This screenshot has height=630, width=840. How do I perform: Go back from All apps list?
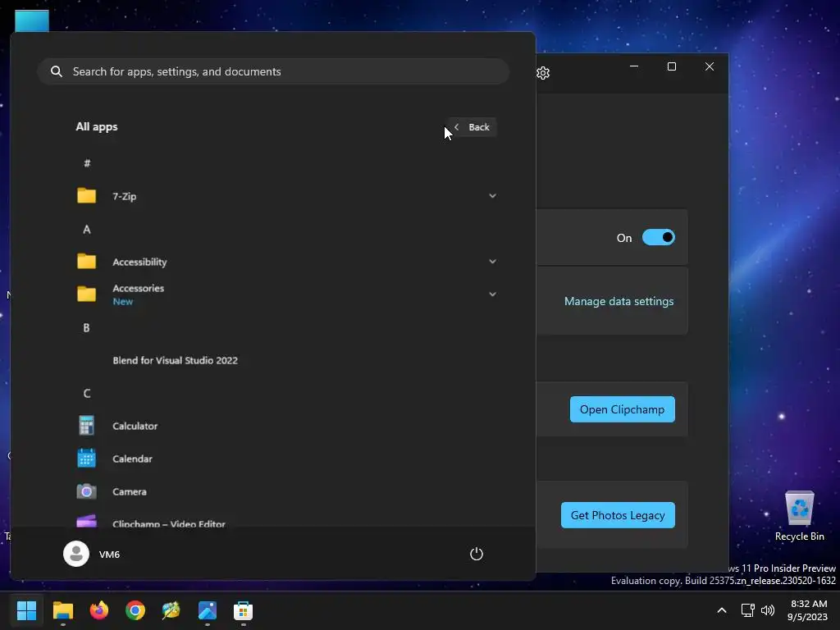pos(472,127)
